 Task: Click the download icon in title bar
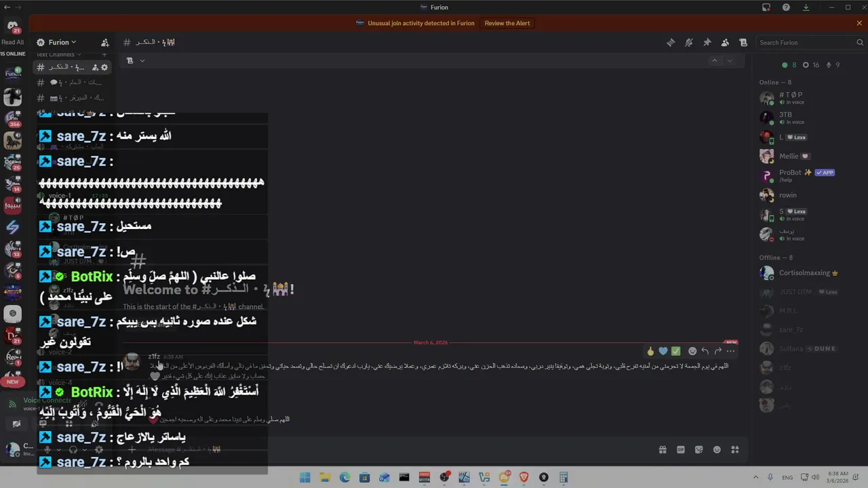tap(806, 7)
